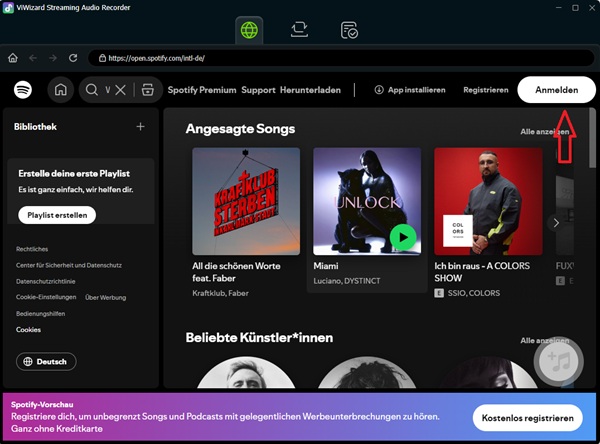Click App installieren

[410, 90]
